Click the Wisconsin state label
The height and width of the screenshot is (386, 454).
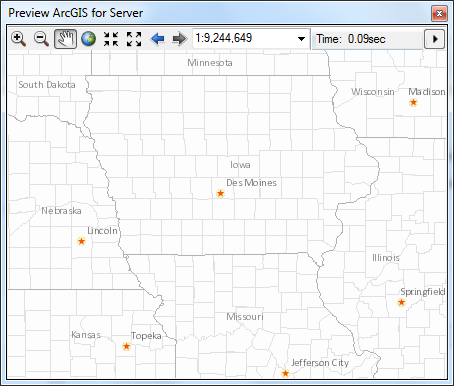click(373, 92)
